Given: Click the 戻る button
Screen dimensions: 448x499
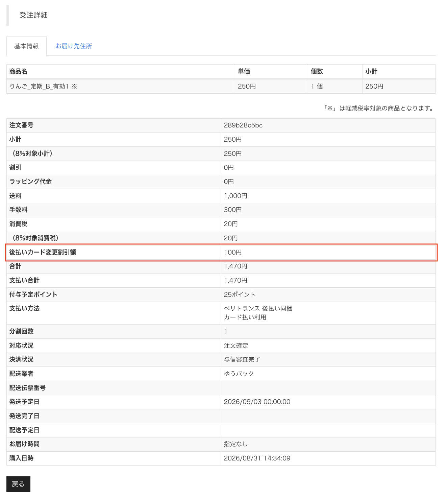Looking at the screenshot, I should [18, 484].
